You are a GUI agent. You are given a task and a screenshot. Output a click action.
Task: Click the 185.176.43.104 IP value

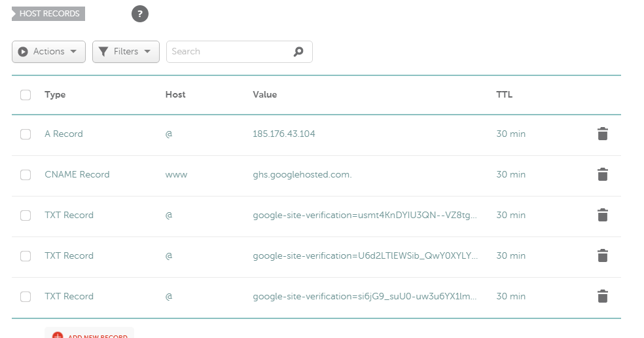click(x=283, y=134)
